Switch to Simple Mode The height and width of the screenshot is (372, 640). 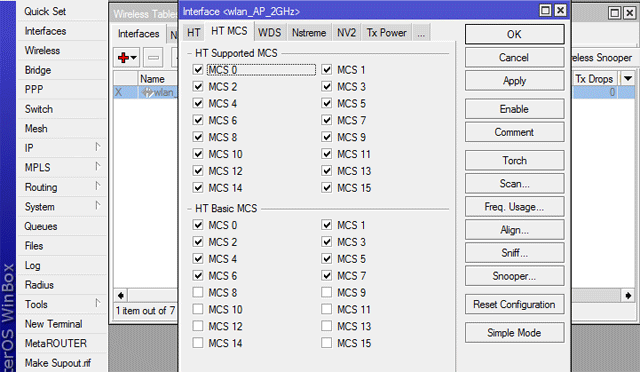point(514,333)
